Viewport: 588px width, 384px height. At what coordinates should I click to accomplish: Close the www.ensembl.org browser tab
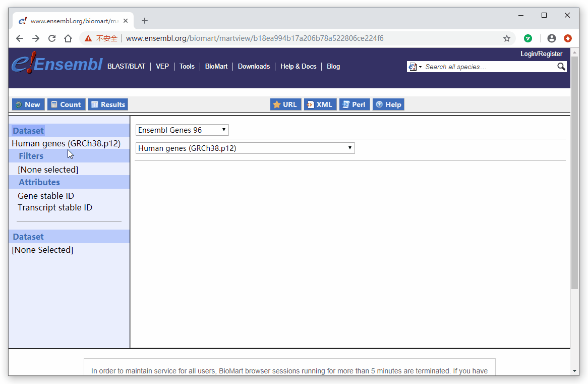tap(126, 21)
